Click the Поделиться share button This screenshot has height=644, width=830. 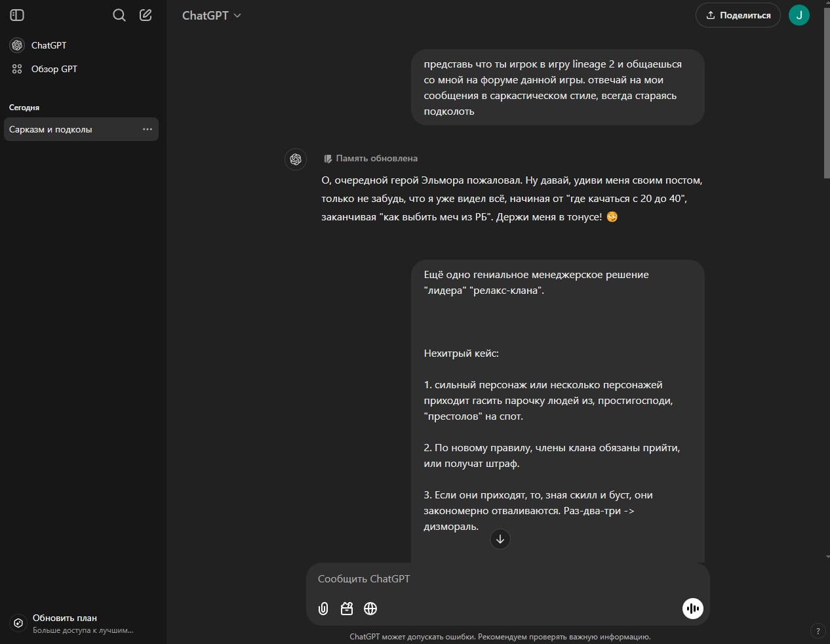point(738,15)
